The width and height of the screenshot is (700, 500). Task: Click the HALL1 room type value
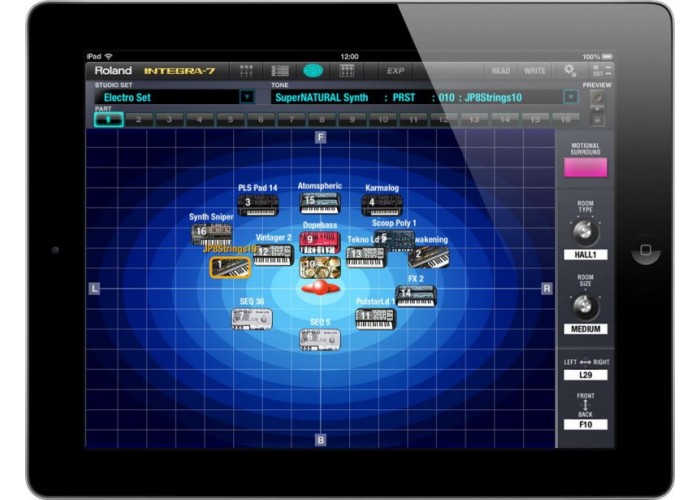coord(585,255)
